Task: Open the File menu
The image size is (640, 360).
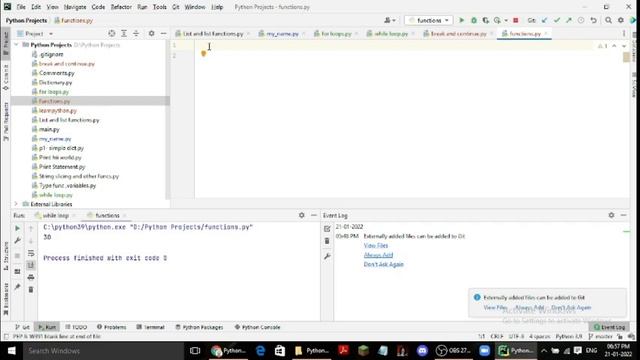Action: tap(21, 7)
